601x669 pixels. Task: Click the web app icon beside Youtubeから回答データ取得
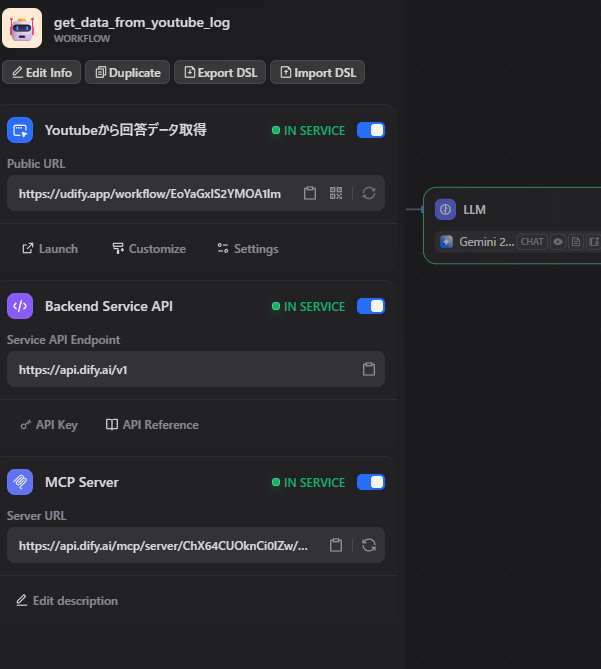pyautogui.click(x=20, y=130)
